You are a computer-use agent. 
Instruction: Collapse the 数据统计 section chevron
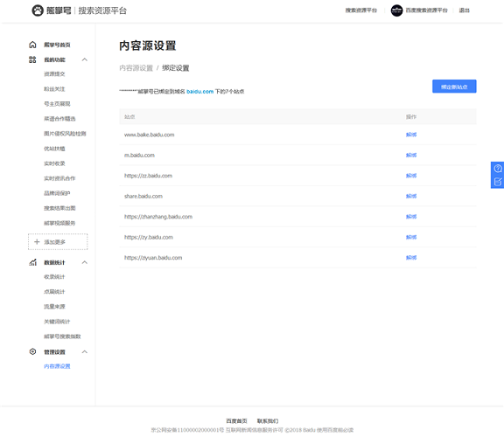click(x=85, y=262)
